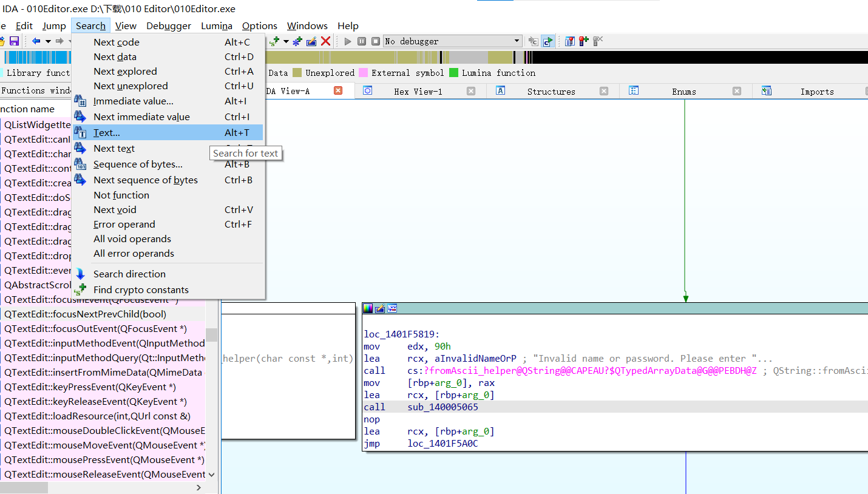This screenshot has width=868, height=494.
Task: Choose Next unexplored menu entry
Action: coord(168,86)
